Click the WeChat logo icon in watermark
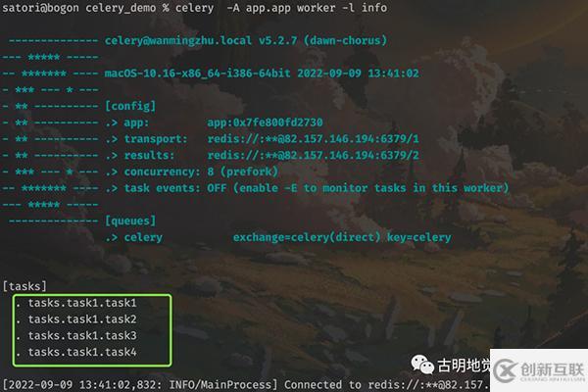Screen dimensions: 588x392 click(422, 365)
